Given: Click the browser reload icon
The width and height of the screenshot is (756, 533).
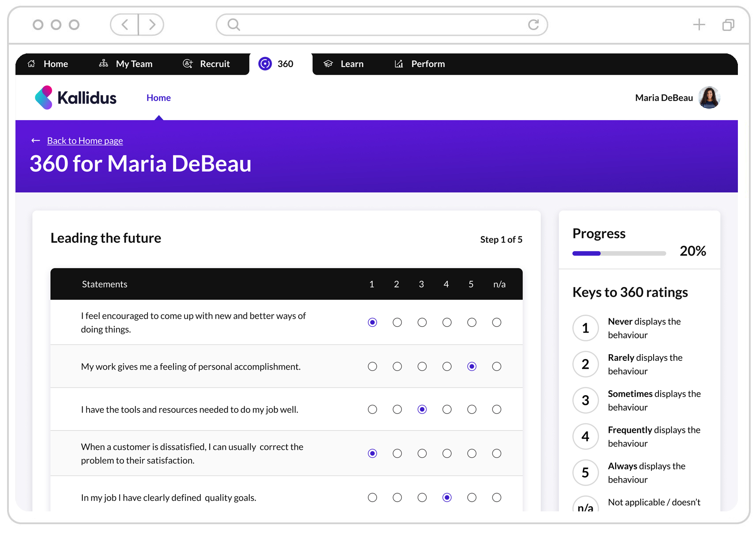Looking at the screenshot, I should [x=533, y=24].
